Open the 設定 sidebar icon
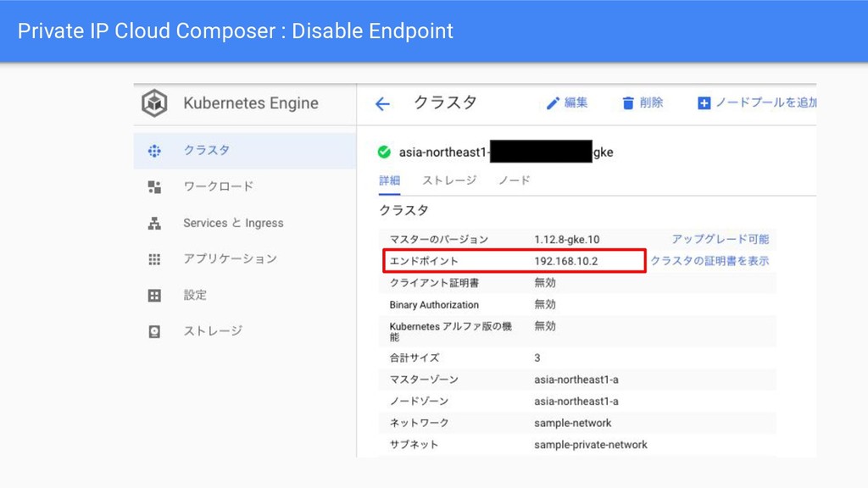Screen dimensions: 868x488 pyautogui.click(x=154, y=295)
